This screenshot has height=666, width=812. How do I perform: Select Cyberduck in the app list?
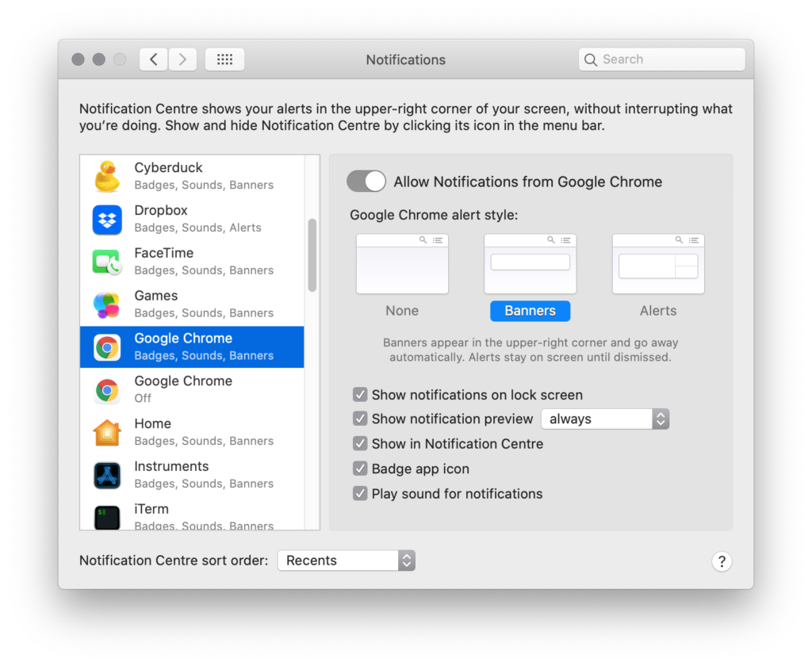[x=192, y=176]
